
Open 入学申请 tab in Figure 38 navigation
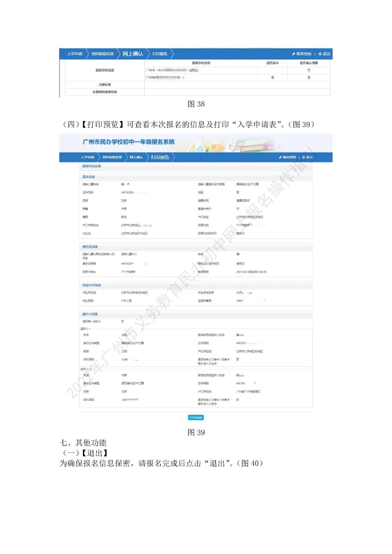point(75,54)
